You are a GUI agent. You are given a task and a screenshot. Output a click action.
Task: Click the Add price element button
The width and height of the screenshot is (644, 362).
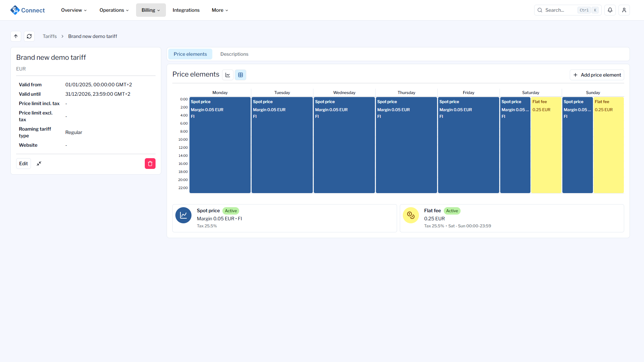[597, 75]
